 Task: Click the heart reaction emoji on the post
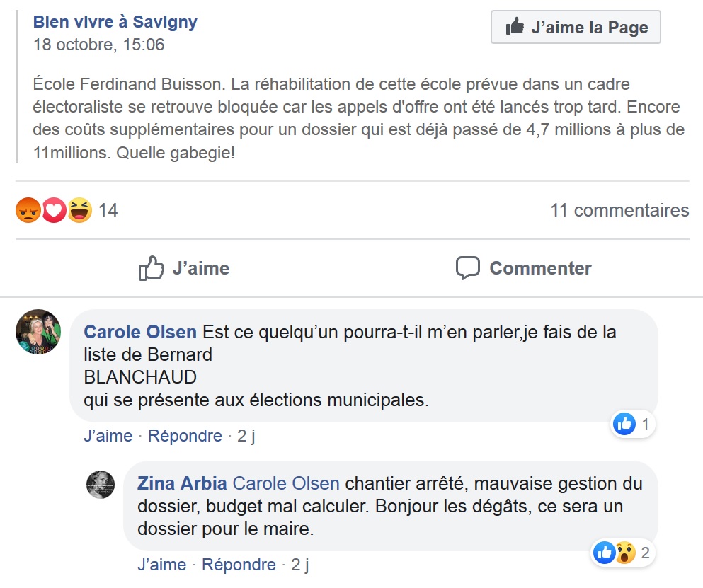55,210
